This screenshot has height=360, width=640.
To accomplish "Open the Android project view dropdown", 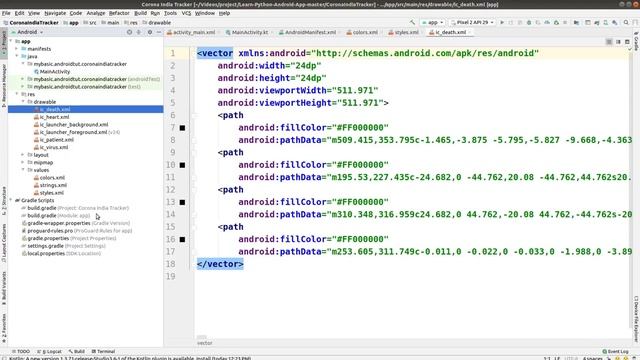I will click(x=27, y=32).
